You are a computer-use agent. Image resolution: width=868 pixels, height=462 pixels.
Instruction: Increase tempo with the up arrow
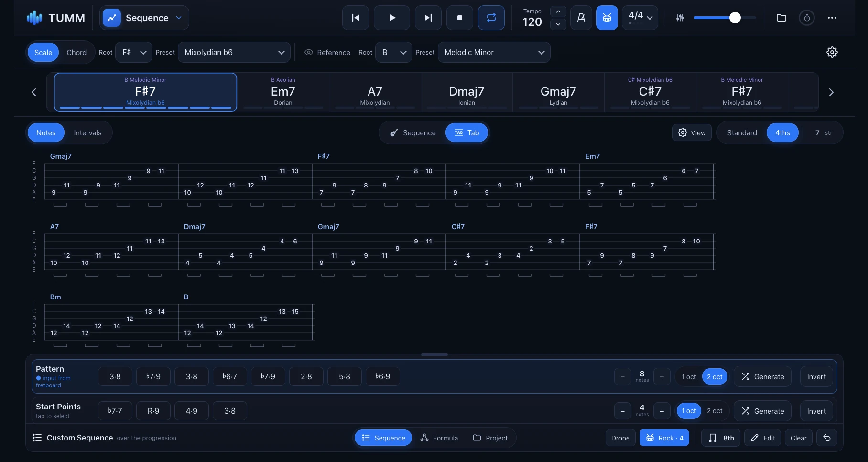coord(558,11)
